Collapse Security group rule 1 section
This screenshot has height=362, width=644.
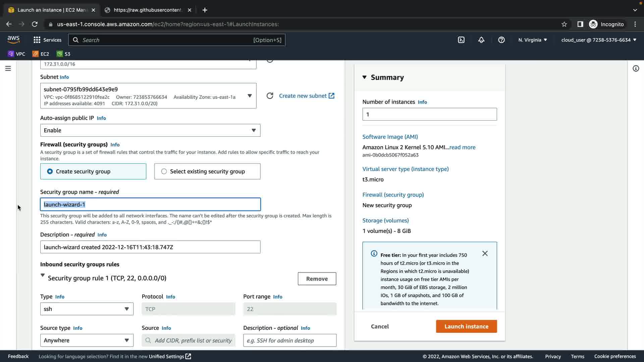click(x=43, y=275)
